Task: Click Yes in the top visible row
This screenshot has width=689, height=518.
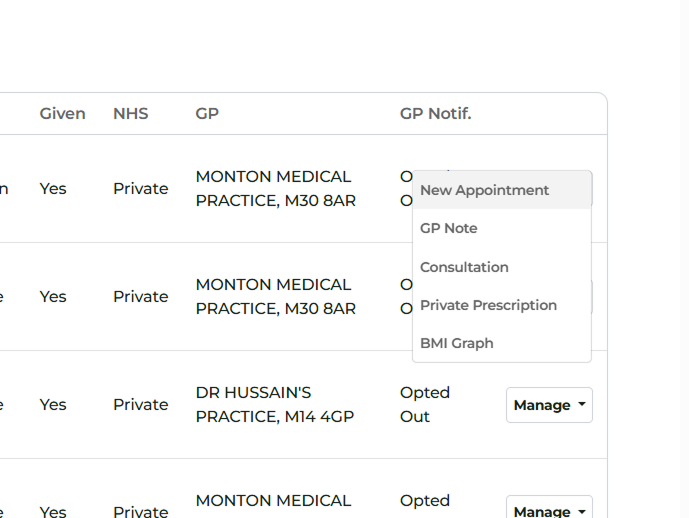Action: (53, 189)
